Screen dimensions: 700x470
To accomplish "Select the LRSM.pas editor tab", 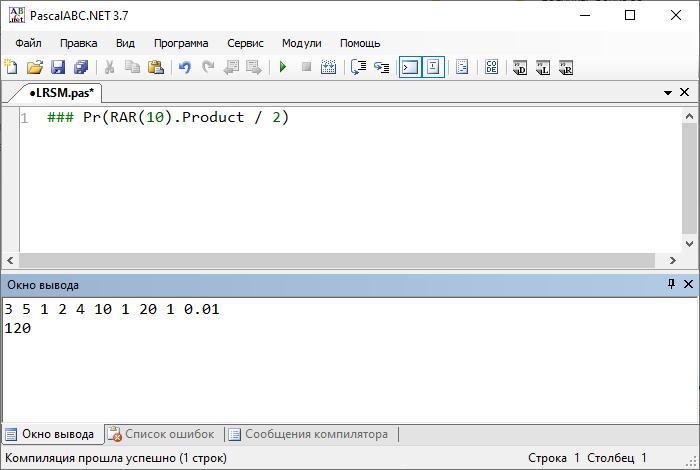I will (61, 93).
